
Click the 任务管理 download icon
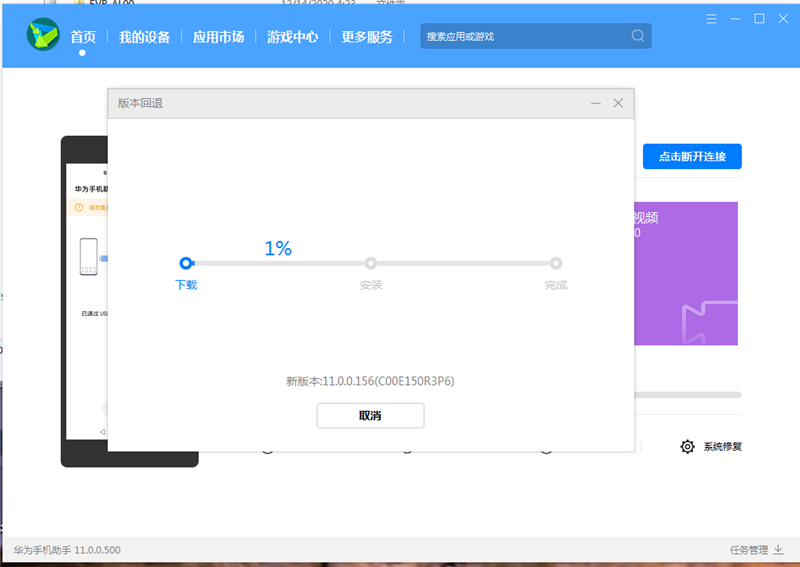click(778, 550)
